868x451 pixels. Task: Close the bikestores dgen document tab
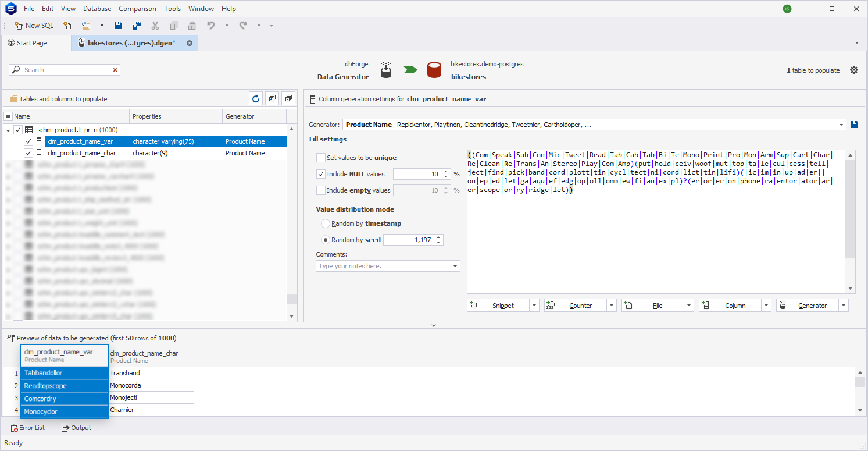(x=190, y=43)
